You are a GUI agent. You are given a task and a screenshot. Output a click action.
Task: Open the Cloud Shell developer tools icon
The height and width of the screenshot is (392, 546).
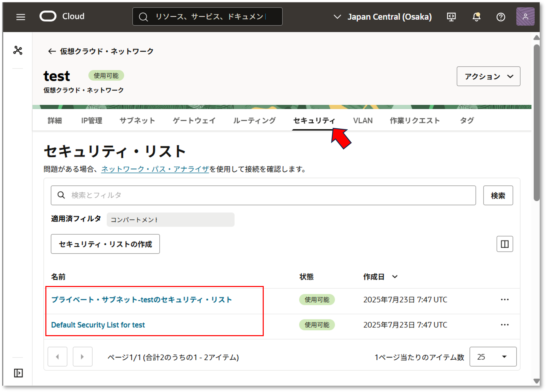pyautogui.click(x=451, y=17)
